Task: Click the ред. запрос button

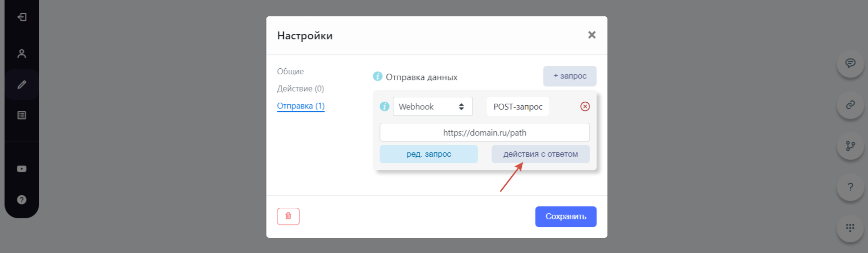Action: click(429, 154)
